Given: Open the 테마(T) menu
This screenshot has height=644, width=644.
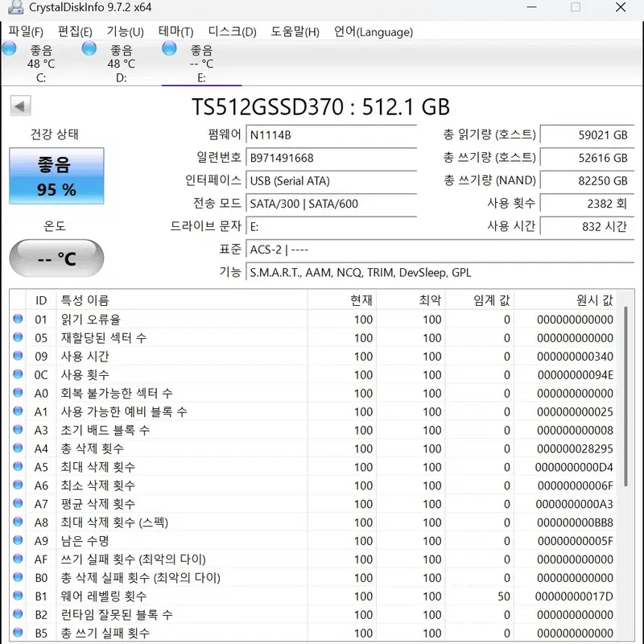Looking at the screenshot, I should (x=175, y=31).
